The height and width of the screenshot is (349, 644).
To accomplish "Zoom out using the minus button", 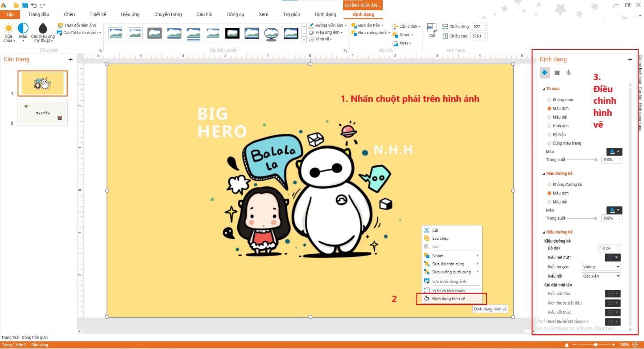I will coord(575,345).
